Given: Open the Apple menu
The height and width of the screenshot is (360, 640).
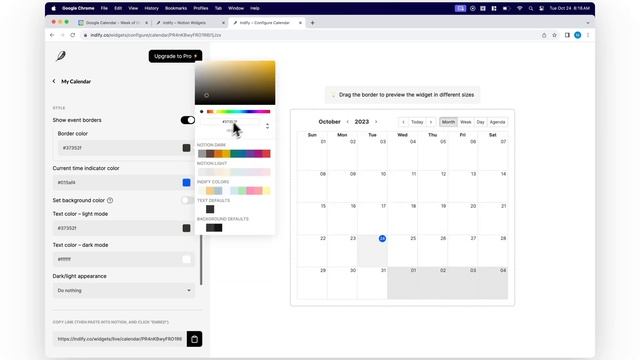Looking at the screenshot, I should point(53,8).
